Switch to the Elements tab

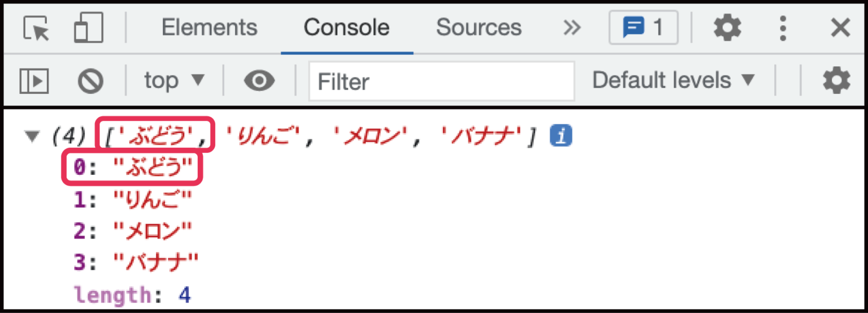[209, 28]
